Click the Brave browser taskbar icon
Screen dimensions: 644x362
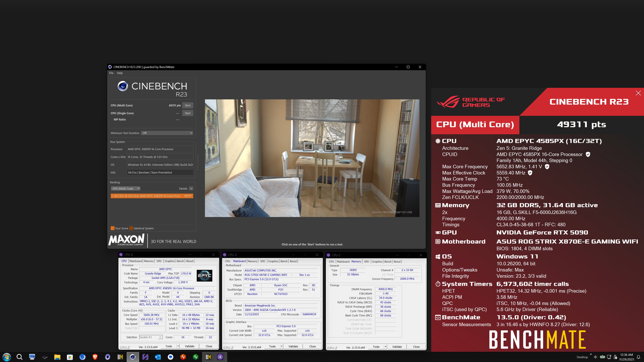pos(95,357)
